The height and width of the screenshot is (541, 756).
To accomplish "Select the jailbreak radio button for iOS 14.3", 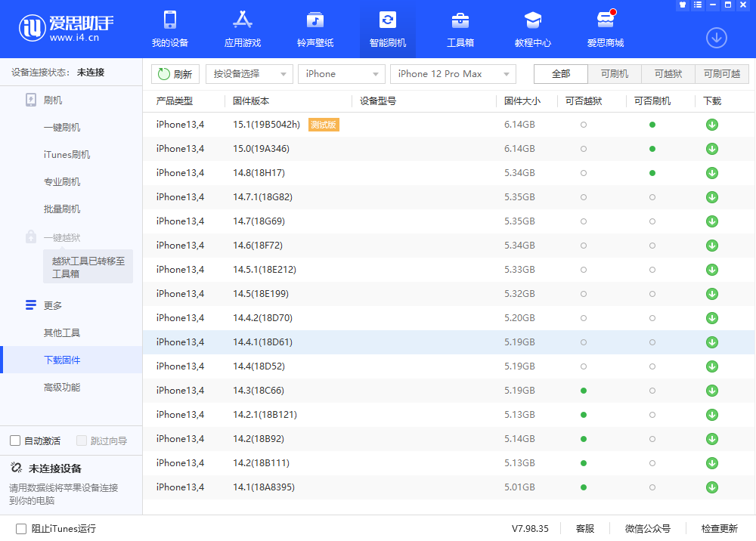I will click(x=583, y=391).
